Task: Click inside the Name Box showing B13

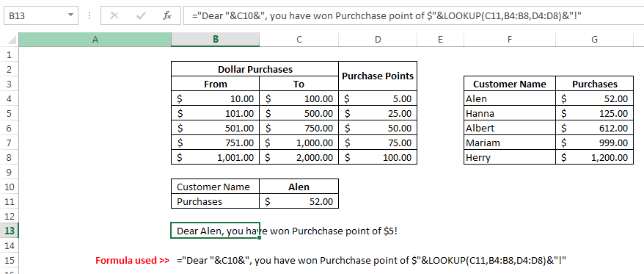Action: coord(35,16)
